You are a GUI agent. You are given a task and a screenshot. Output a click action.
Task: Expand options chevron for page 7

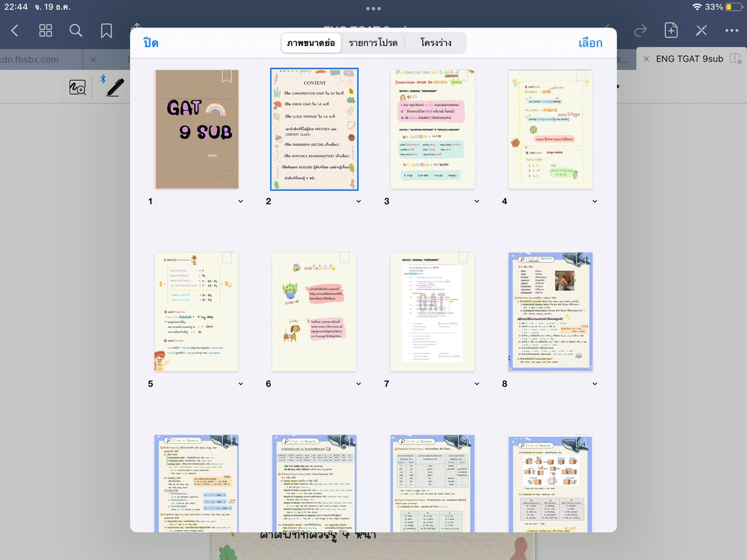tap(477, 385)
